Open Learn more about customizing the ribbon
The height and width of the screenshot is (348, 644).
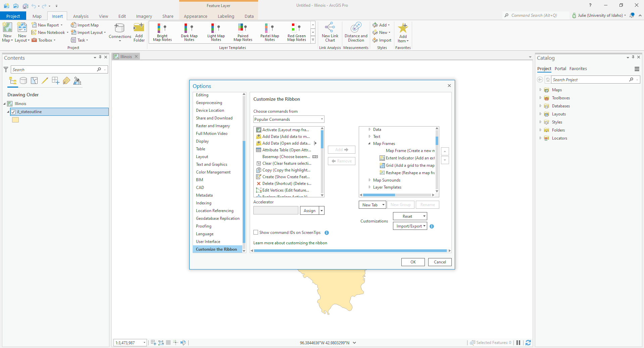click(290, 243)
